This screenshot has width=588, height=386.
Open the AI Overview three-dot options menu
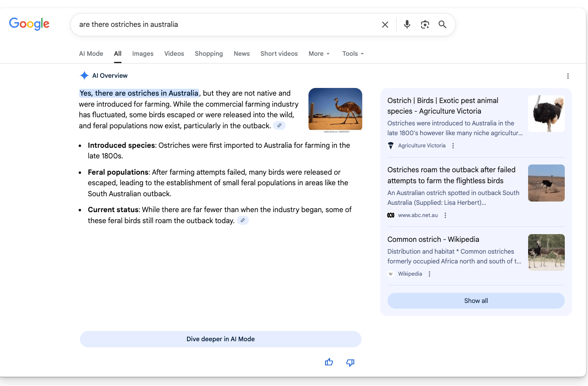pyautogui.click(x=568, y=76)
